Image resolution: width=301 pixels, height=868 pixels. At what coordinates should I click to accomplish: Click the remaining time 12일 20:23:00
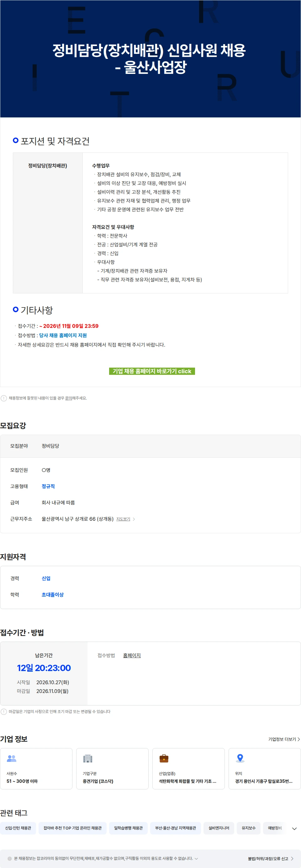click(44, 668)
